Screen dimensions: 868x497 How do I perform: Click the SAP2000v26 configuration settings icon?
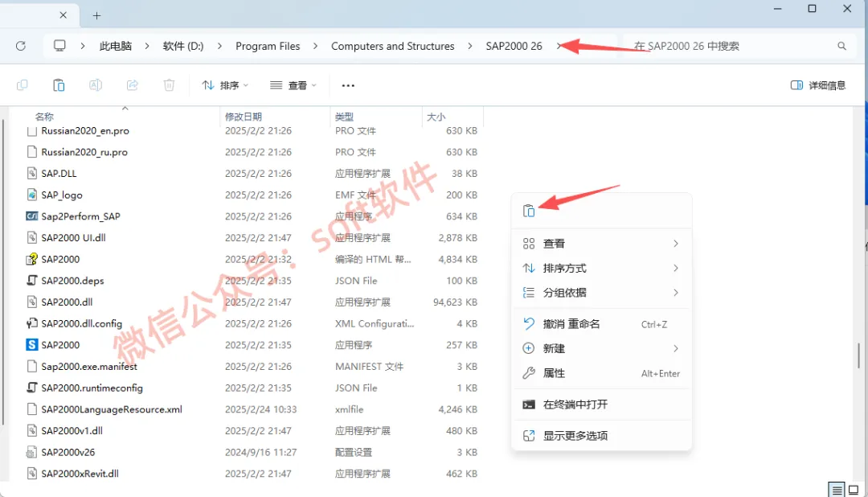(32, 452)
